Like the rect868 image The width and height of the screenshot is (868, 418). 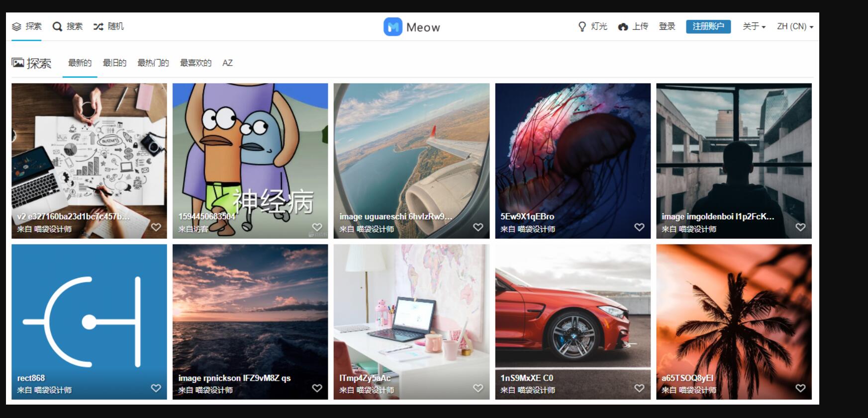click(156, 388)
